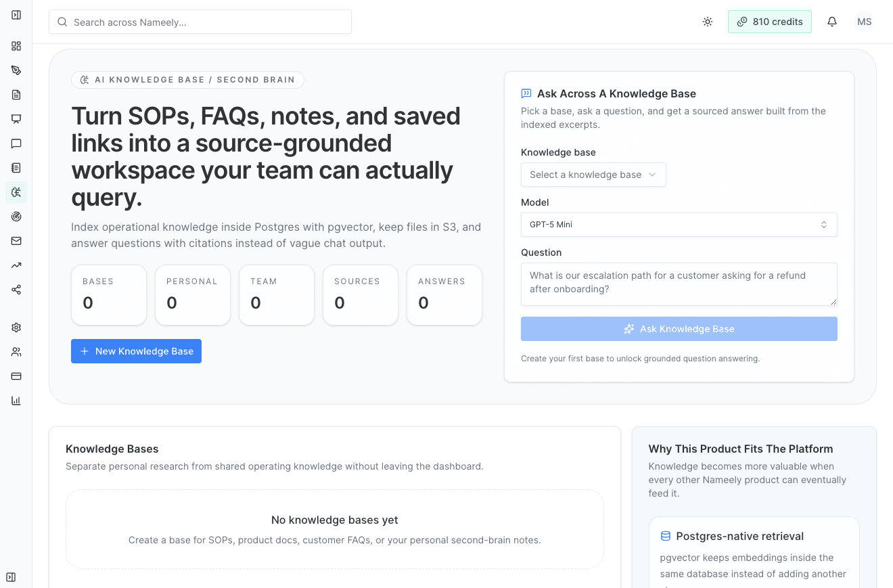Click the search across Nameely field
893x588 pixels.
pos(200,21)
